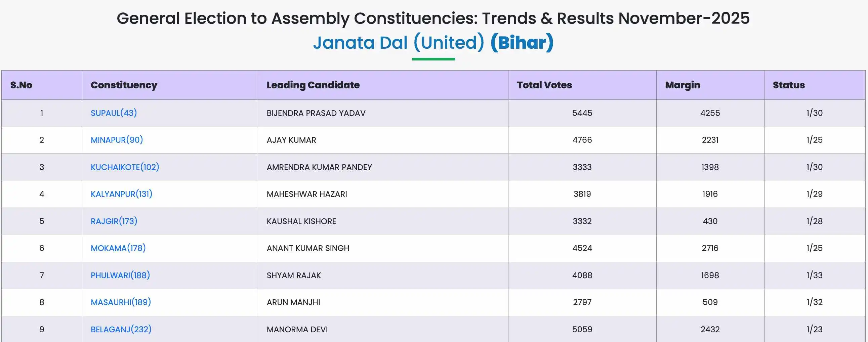Screen dimensions: 868x342
Task: Click the Constituency column header
Action: click(124, 85)
